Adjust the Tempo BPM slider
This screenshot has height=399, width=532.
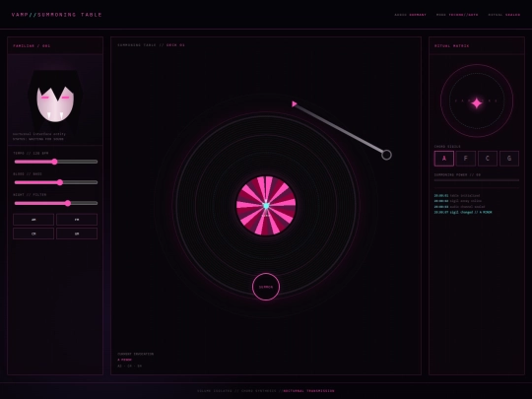tap(56, 162)
